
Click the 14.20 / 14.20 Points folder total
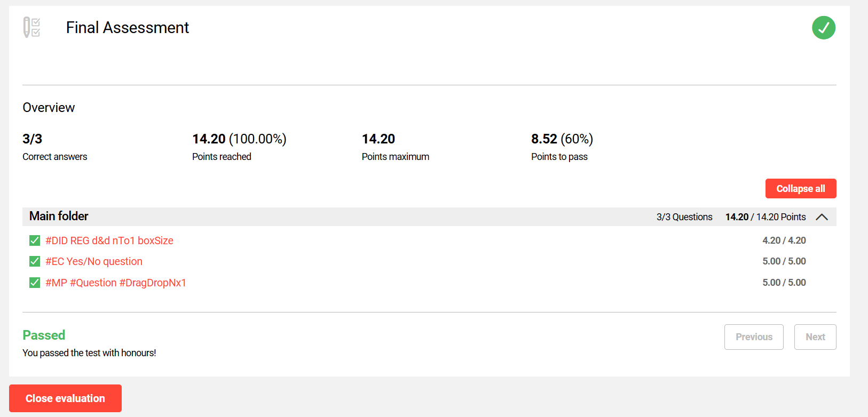pos(765,217)
